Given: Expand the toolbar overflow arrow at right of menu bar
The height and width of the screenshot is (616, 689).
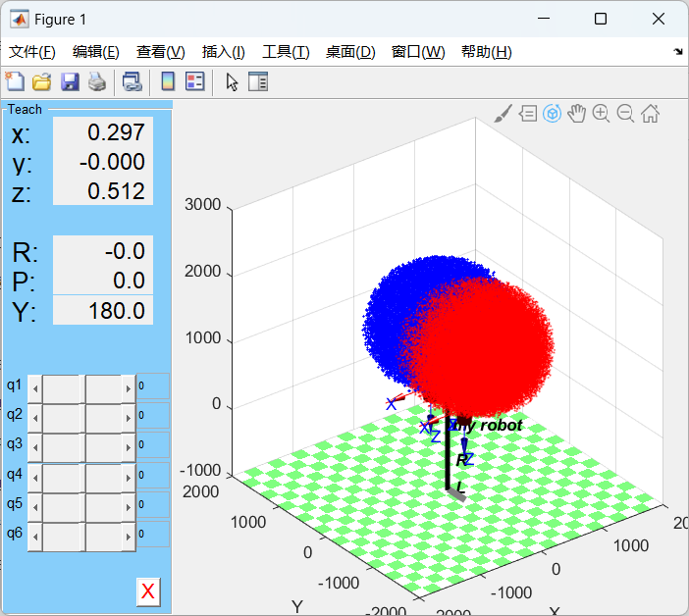Looking at the screenshot, I should point(678,52).
